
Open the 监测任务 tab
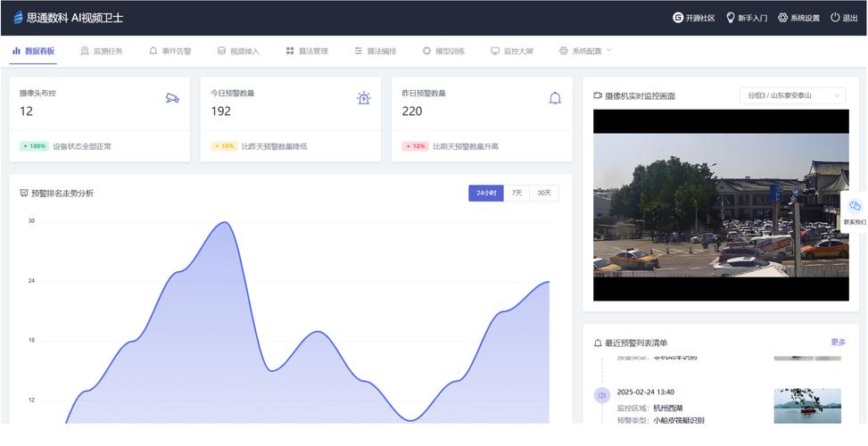[102, 51]
